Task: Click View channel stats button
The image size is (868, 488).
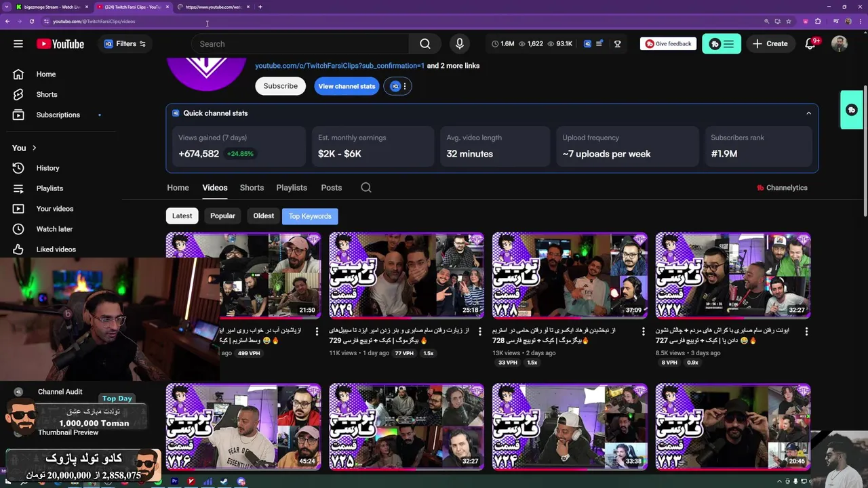Action: [347, 86]
